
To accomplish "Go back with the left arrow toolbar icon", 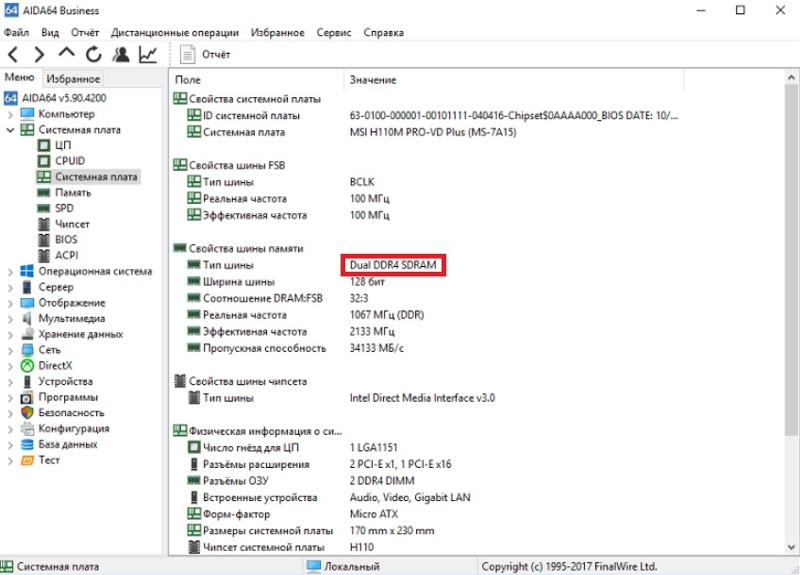I will [x=13, y=54].
